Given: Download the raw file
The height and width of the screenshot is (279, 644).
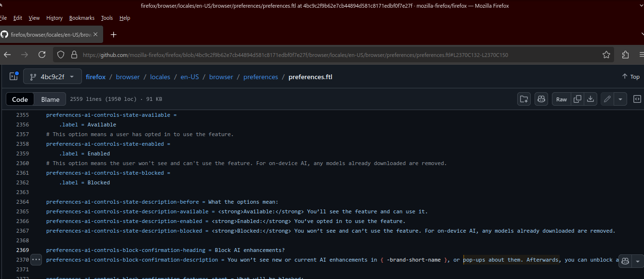Looking at the screenshot, I should [590, 99].
